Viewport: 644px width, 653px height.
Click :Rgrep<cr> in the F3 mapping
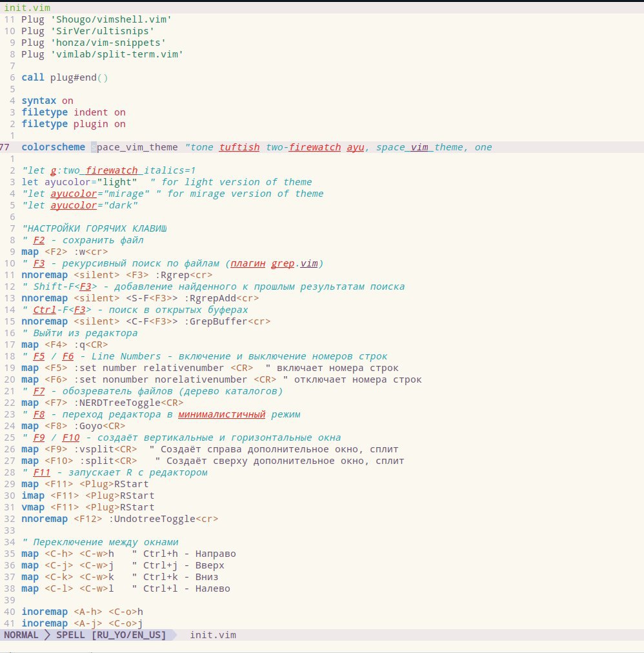coord(184,275)
